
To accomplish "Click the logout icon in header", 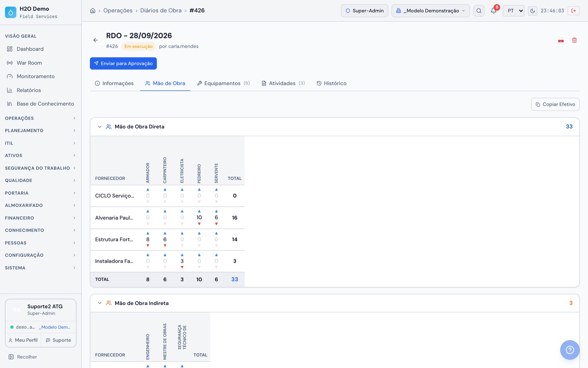I will tap(574, 11).
